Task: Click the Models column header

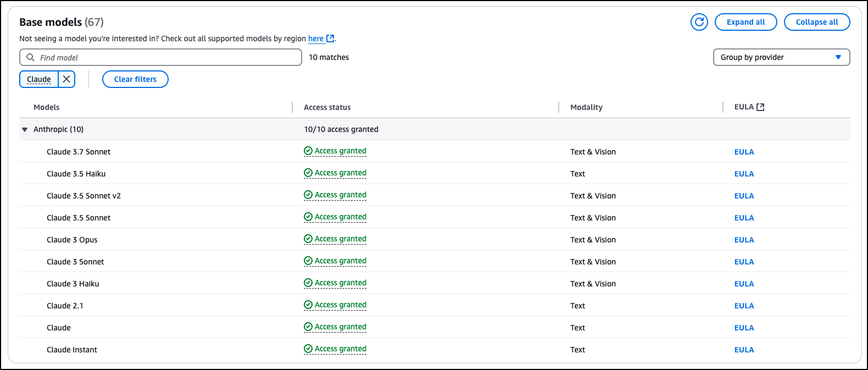Action: pos(47,107)
